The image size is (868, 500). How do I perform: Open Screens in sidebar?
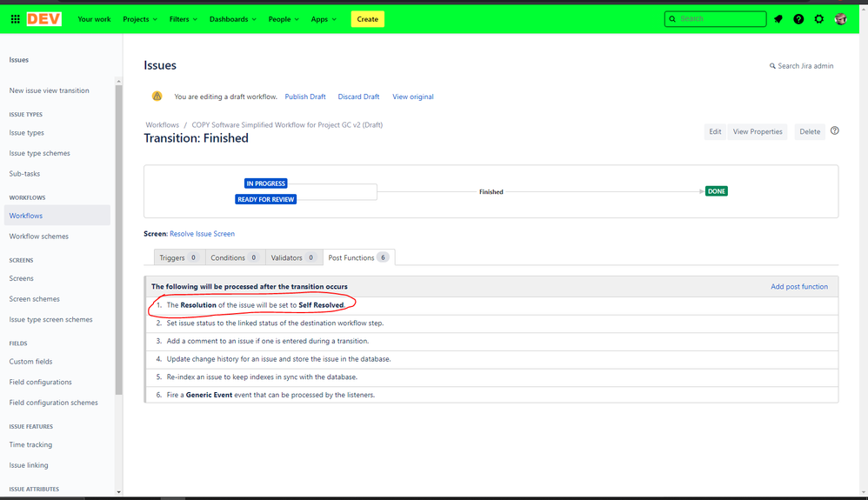click(21, 278)
